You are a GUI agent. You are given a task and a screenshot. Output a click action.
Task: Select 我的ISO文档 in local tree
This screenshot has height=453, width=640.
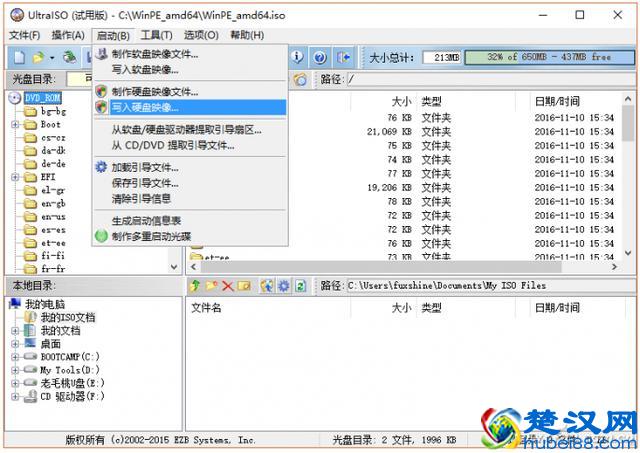tap(68, 318)
